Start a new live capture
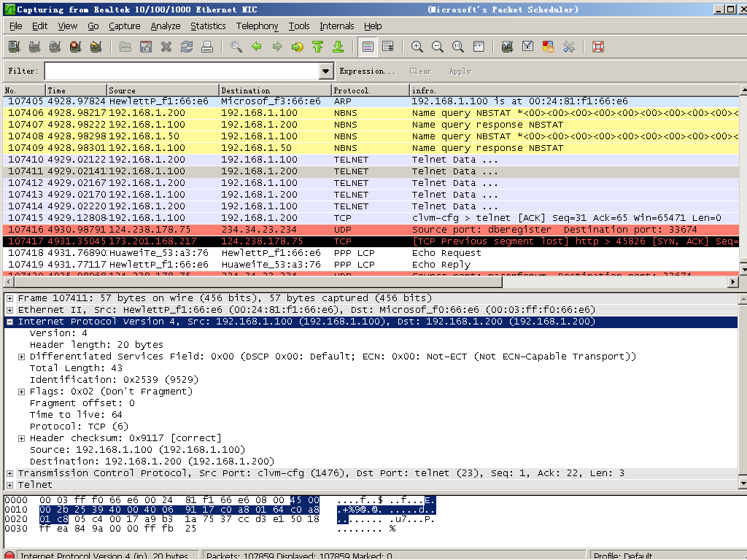Image resolution: width=747 pixels, height=560 pixels. click(55, 47)
